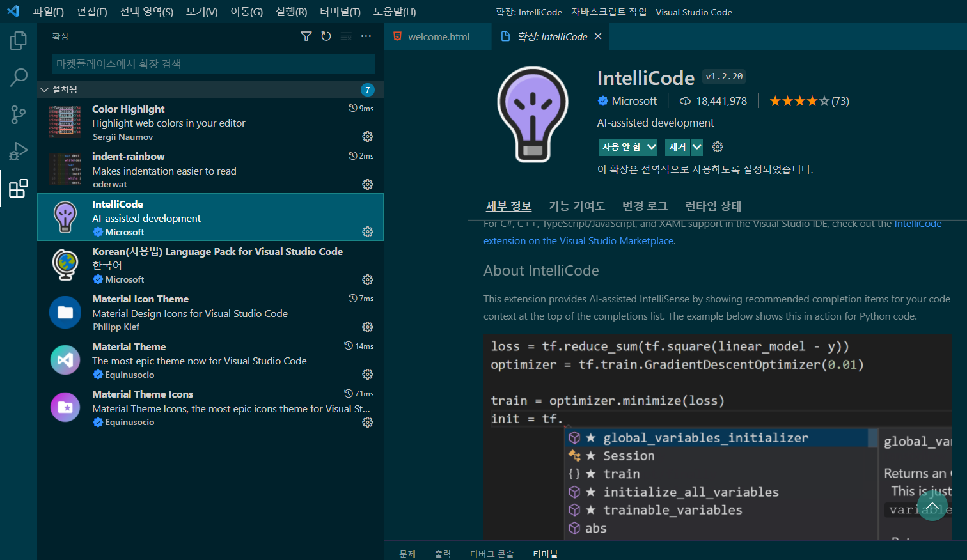Click the installed count badge 7
967x560 pixels.
click(367, 89)
